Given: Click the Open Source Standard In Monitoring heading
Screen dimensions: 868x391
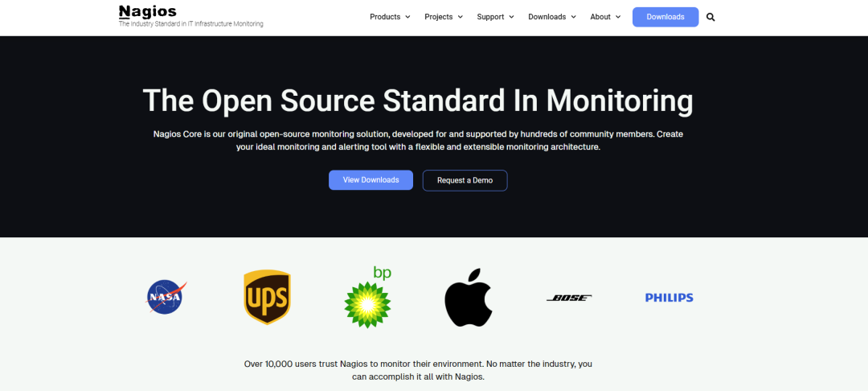Looking at the screenshot, I should pos(418,101).
